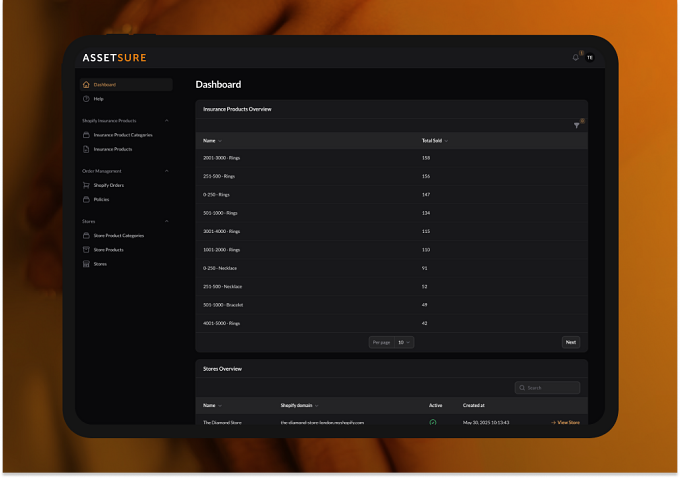
Task: Collapse the Stores sidebar section
Action: coord(167,221)
